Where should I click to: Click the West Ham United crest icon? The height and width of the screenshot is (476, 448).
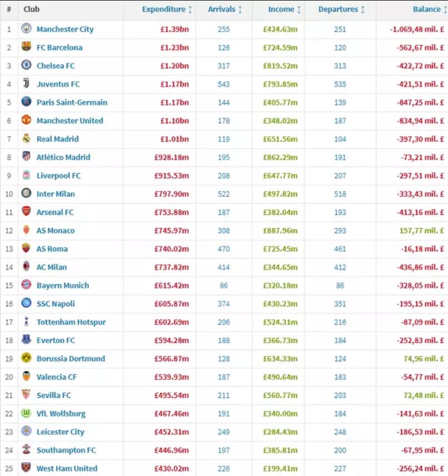26,468
